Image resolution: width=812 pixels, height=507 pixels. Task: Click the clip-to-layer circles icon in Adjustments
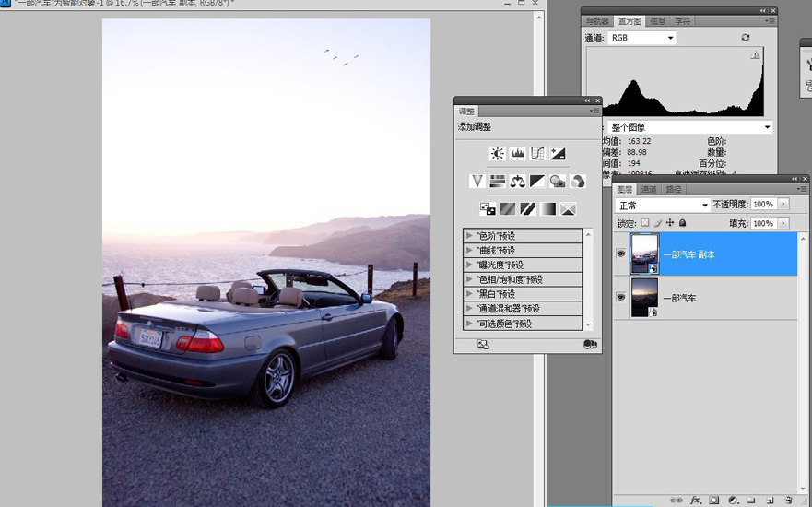point(590,345)
